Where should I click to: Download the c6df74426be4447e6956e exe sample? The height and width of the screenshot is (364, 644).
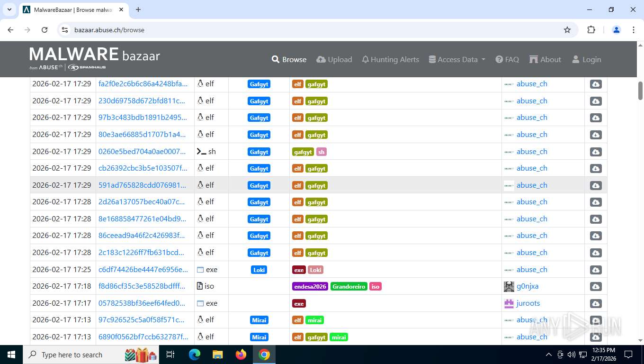pos(596,270)
